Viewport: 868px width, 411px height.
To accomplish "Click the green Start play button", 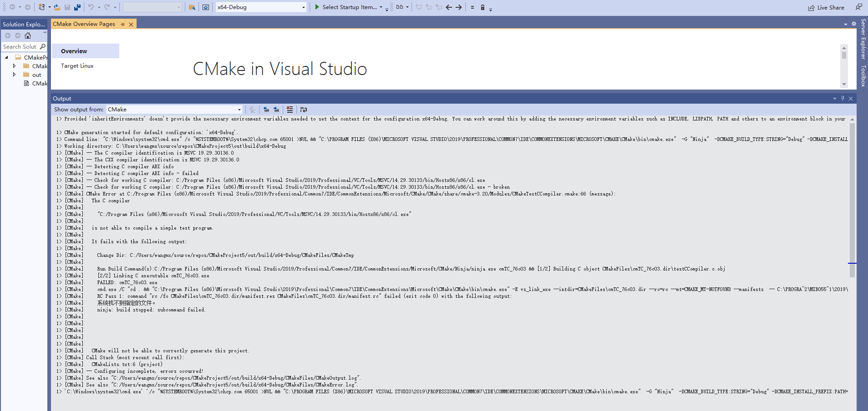I will point(317,7).
